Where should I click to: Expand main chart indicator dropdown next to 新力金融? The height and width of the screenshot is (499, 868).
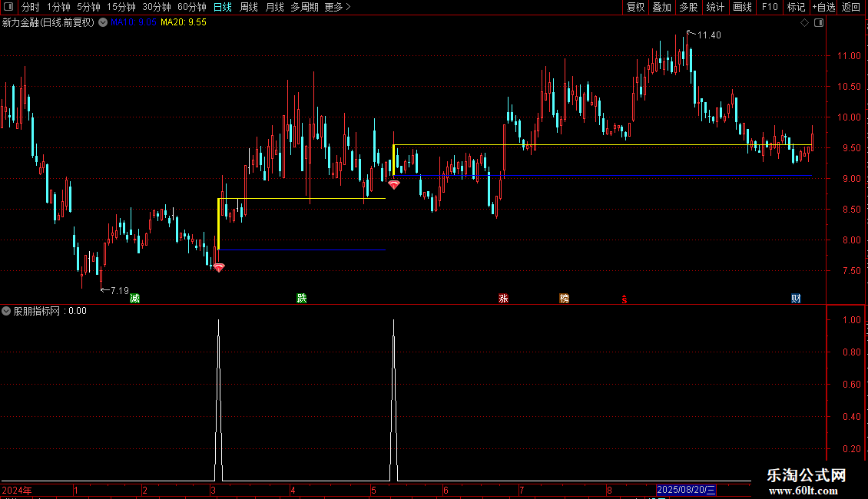103,22
